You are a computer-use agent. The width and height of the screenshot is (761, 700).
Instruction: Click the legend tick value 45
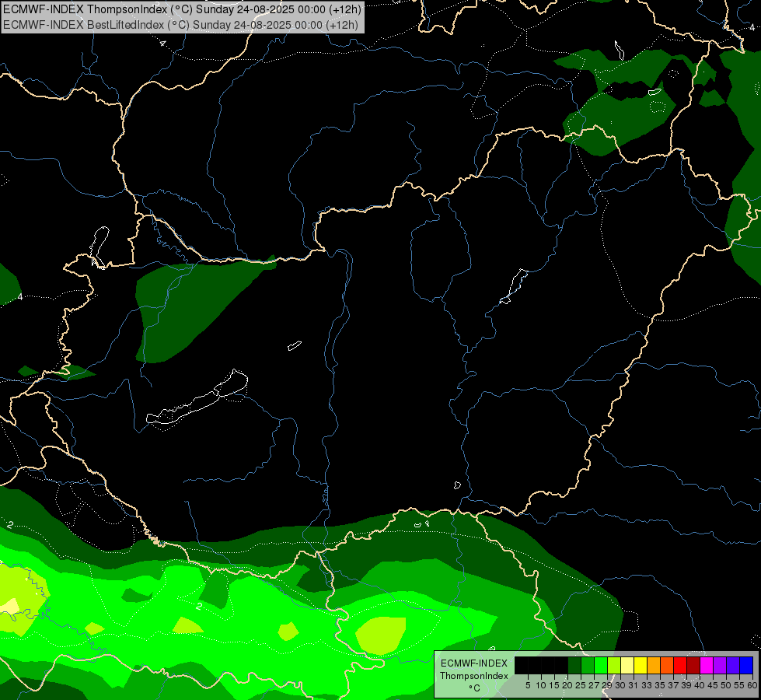coord(713,685)
